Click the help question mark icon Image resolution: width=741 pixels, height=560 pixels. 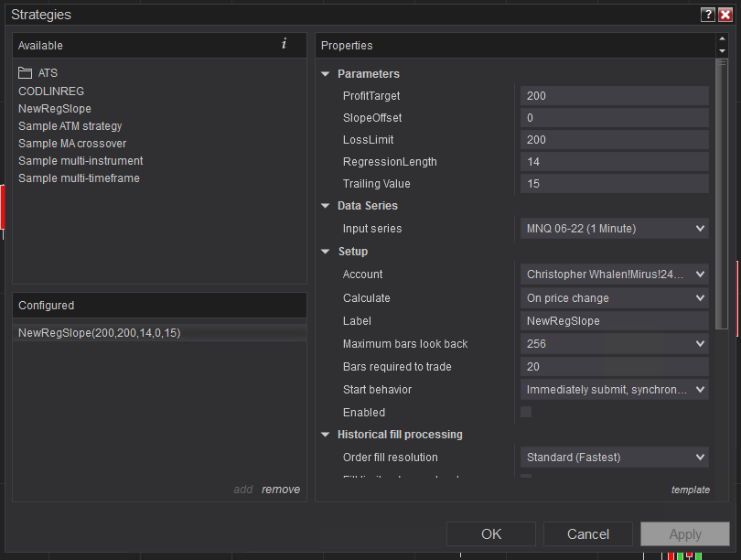click(x=707, y=15)
